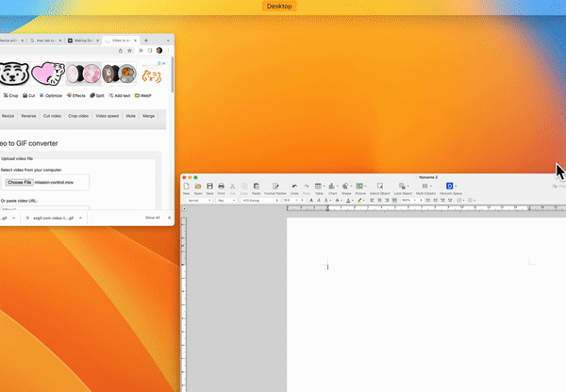Click the italic letter A formatting icon
Screen dimensions: 566x392
coord(319,200)
